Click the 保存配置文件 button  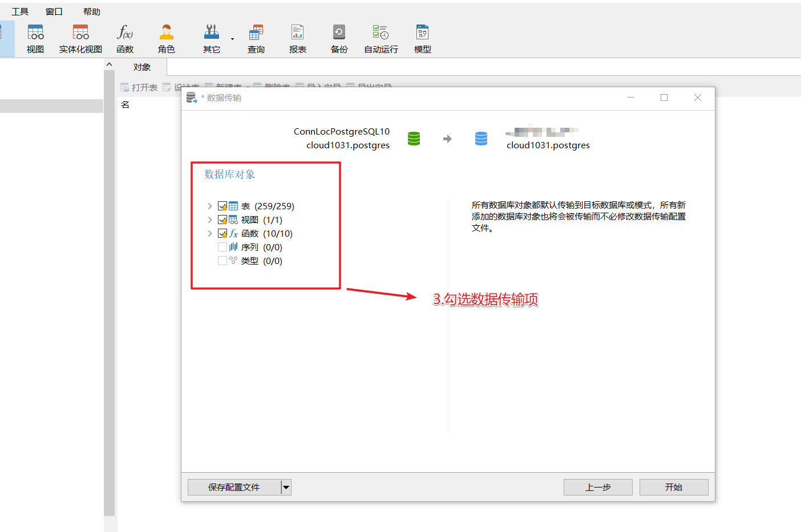click(234, 488)
